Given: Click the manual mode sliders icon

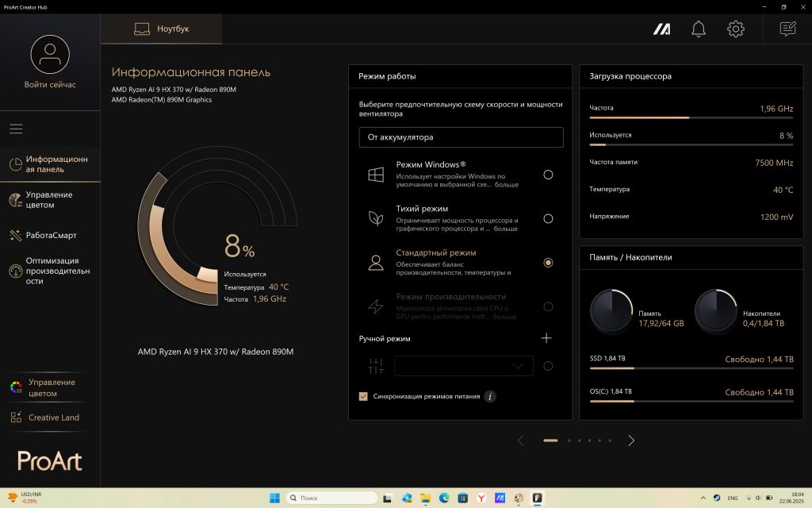Looking at the screenshot, I should [x=376, y=366].
